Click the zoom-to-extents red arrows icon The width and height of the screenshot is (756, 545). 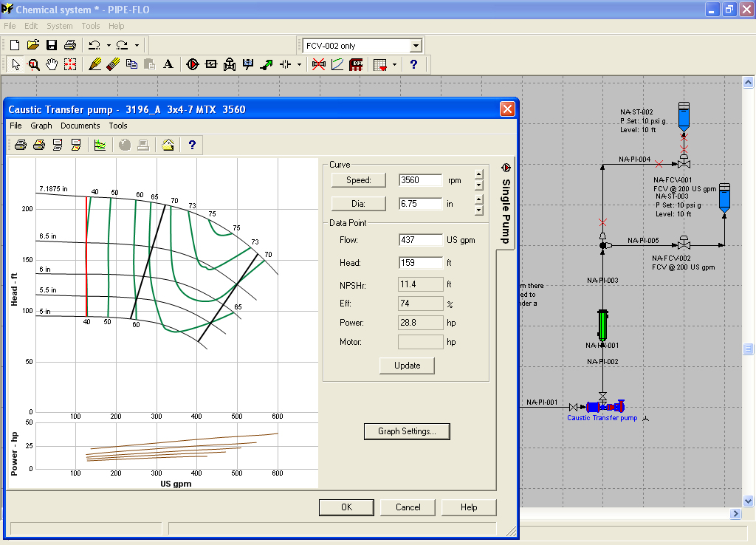(70, 64)
